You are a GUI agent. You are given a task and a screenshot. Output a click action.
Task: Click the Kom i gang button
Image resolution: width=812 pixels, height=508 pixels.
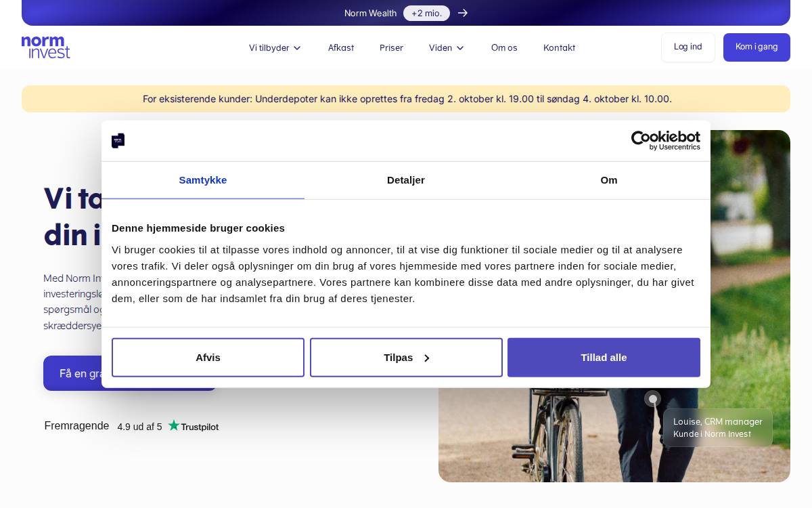pyautogui.click(x=757, y=47)
